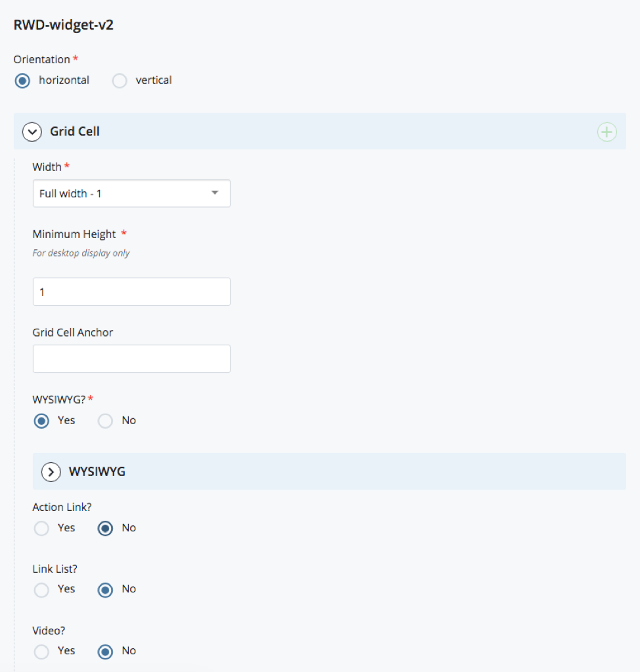The width and height of the screenshot is (640, 672).
Task: Select vertical orientation radio button
Action: [120, 81]
